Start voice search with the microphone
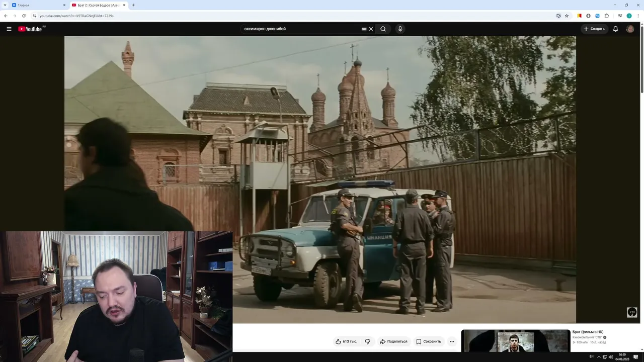644x362 pixels. pyautogui.click(x=400, y=29)
